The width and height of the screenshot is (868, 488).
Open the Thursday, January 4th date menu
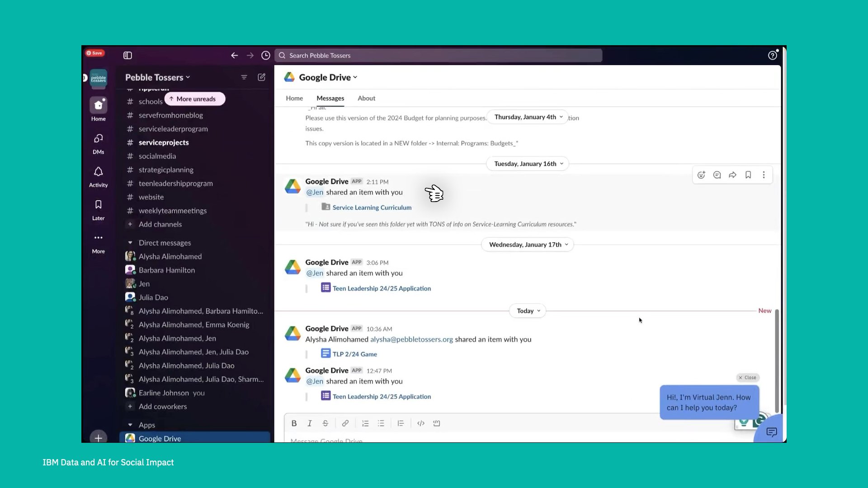(x=528, y=117)
